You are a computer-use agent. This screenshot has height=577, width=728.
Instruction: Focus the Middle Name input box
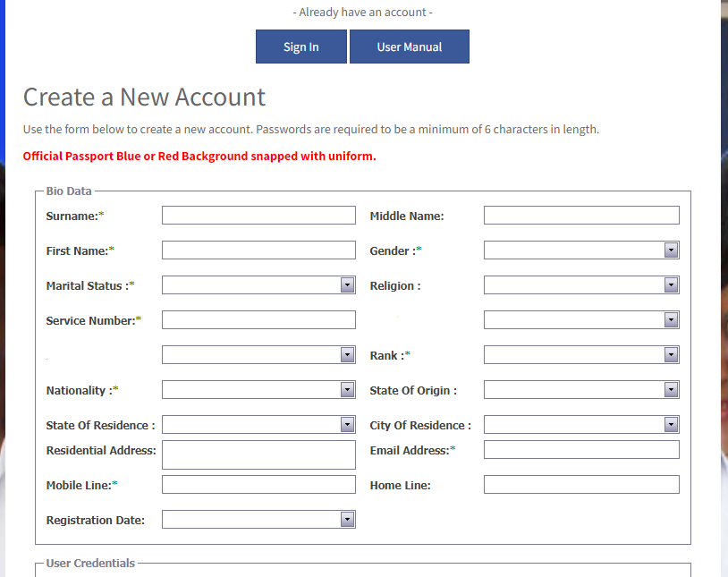click(580, 216)
